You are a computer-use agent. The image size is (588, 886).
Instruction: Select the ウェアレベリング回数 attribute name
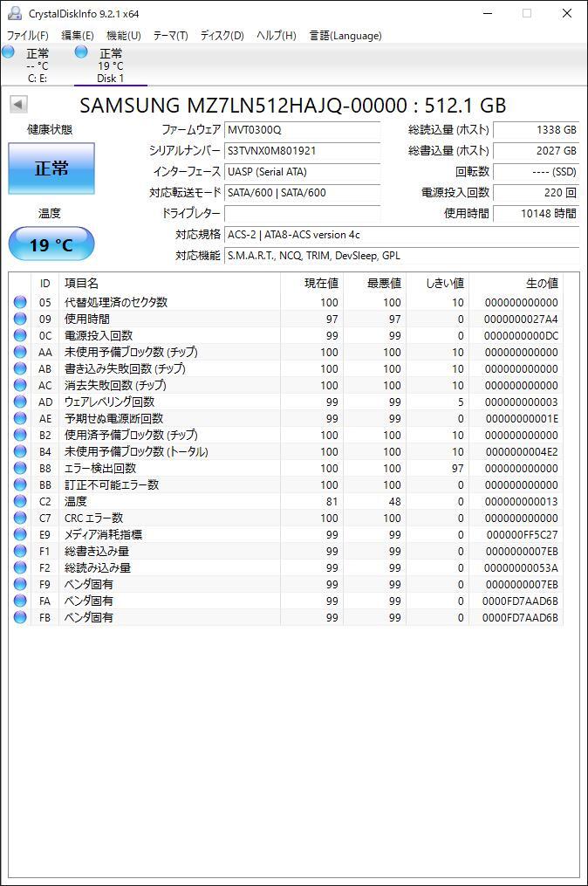[x=109, y=402]
